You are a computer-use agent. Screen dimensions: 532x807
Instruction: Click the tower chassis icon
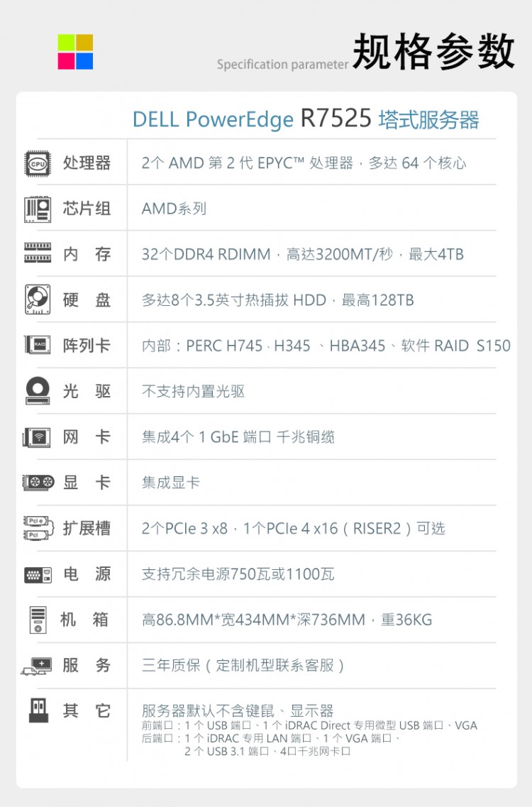(38, 619)
